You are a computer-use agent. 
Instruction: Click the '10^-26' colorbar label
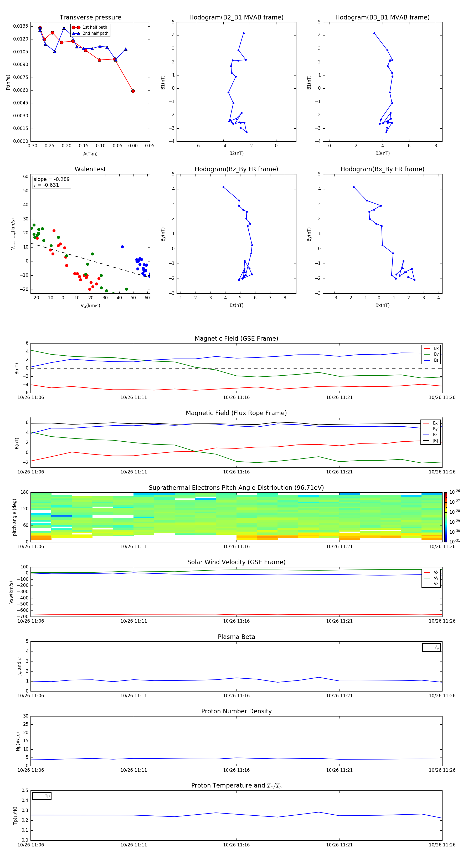(455, 492)
